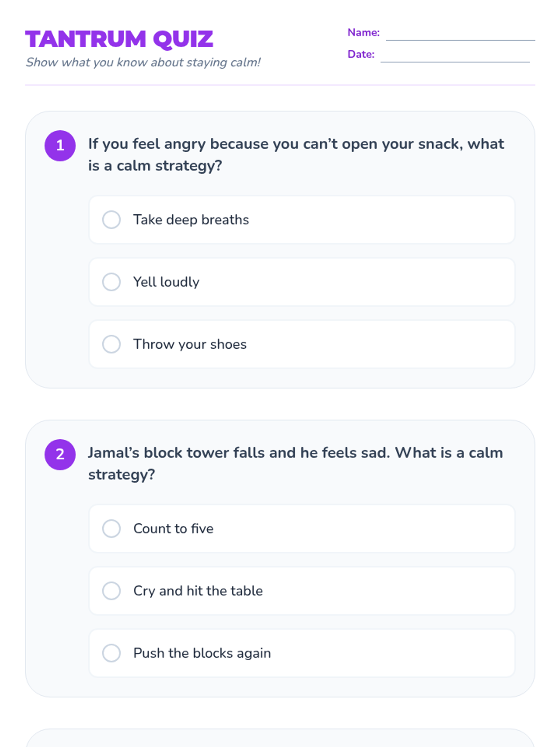Click the 'Show what you know' subtitle
The image size is (560, 747).
click(x=143, y=62)
